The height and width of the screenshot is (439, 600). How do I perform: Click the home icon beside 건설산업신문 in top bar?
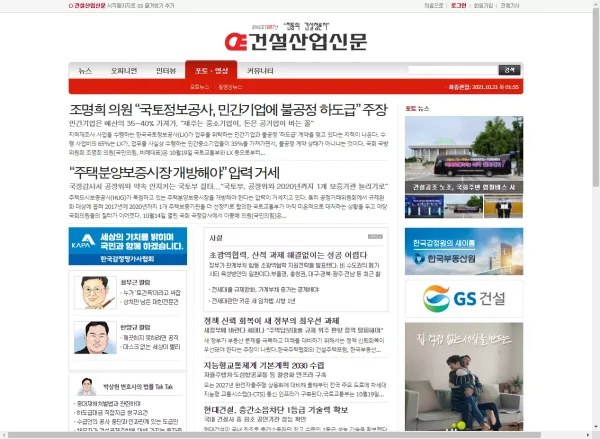(x=71, y=6)
